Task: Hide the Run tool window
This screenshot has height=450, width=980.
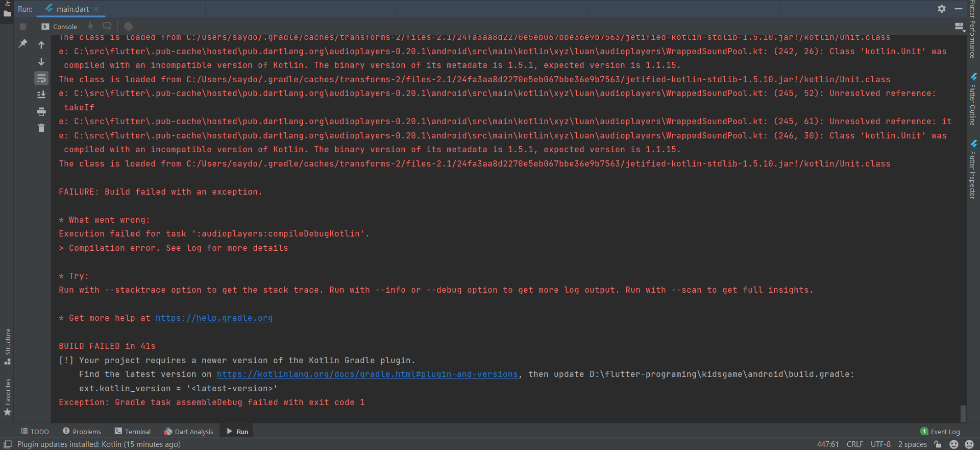Action: [x=959, y=9]
